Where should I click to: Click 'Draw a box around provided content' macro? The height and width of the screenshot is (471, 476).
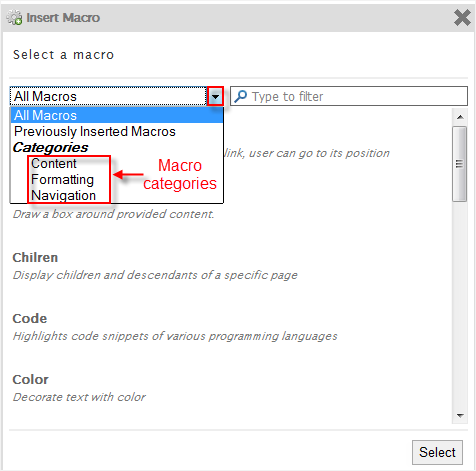[113, 214]
